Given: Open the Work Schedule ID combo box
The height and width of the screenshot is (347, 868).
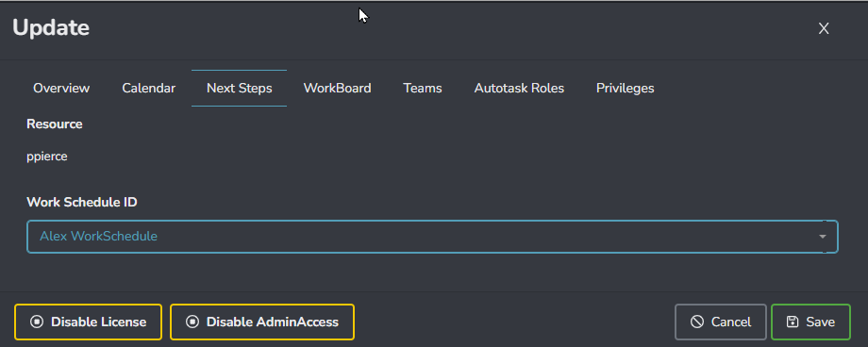Looking at the screenshot, I should click(x=432, y=237).
